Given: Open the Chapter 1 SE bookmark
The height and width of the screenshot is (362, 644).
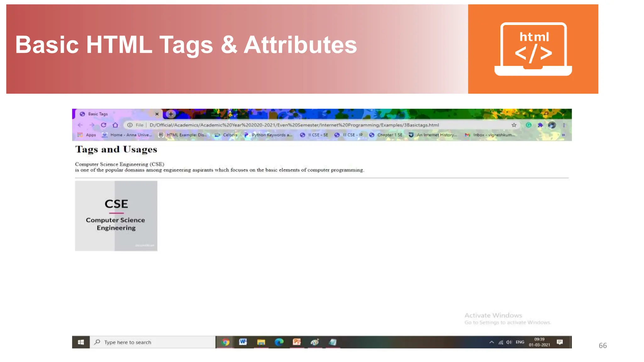Looking at the screenshot, I should [386, 135].
